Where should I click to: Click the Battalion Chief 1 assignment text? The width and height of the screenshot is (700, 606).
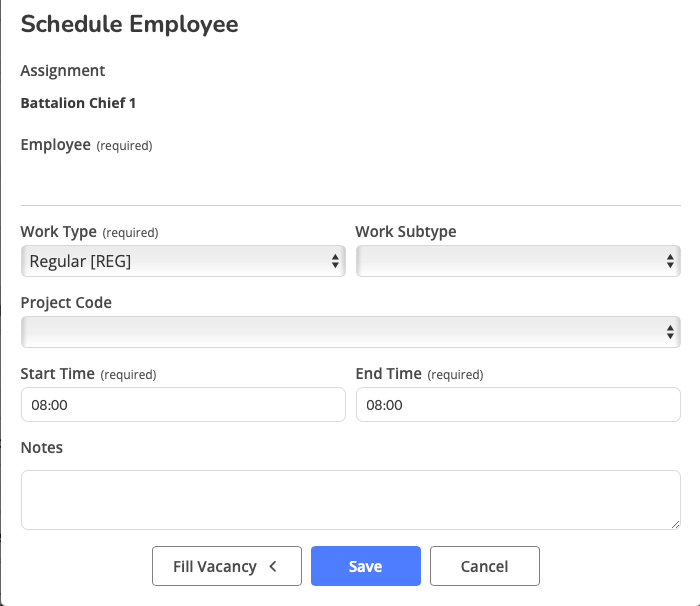tap(78, 103)
